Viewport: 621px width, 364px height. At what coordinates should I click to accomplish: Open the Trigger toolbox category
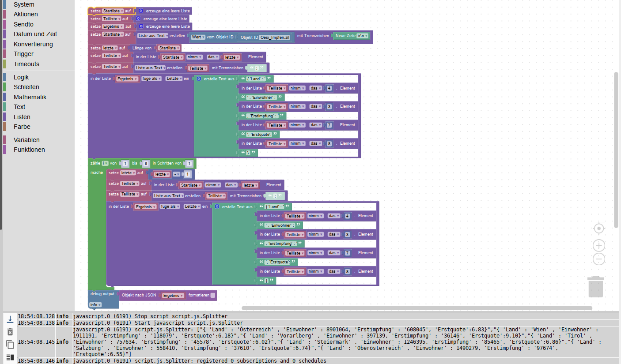[x=23, y=54]
